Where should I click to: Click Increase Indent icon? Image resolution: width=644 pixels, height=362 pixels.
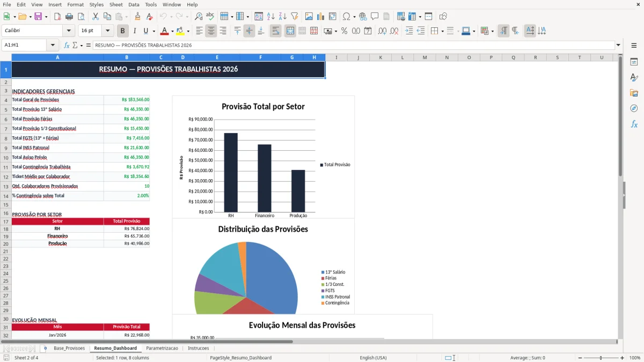point(409,31)
